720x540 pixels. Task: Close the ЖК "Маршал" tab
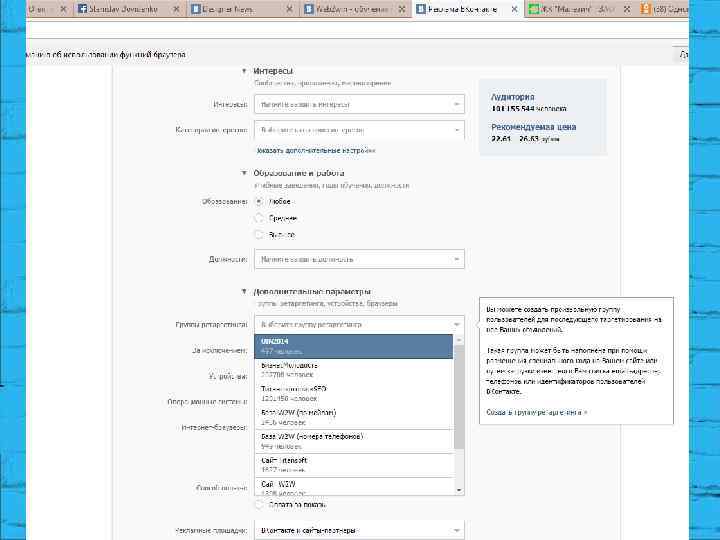[x=628, y=9]
